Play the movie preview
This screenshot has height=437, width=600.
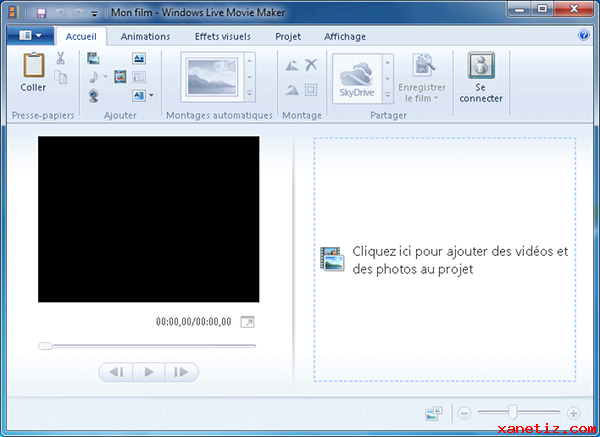(149, 372)
